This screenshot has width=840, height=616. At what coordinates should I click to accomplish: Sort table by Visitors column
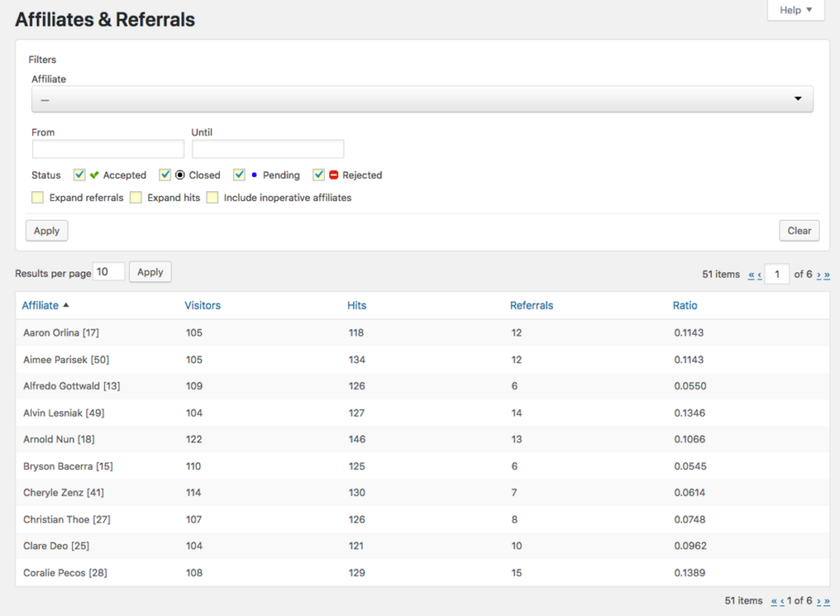click(203, 305)
